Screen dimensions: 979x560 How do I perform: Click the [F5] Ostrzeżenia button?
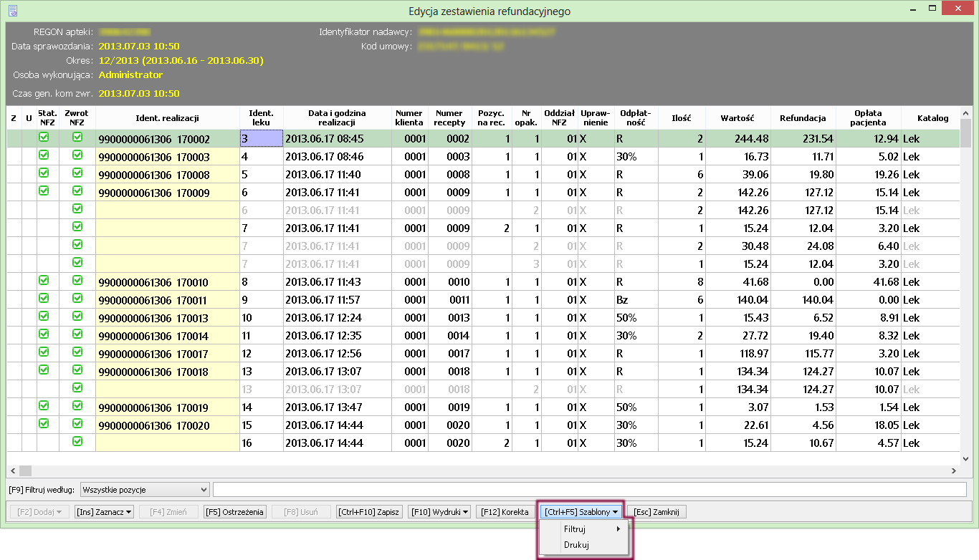(235, 512)
